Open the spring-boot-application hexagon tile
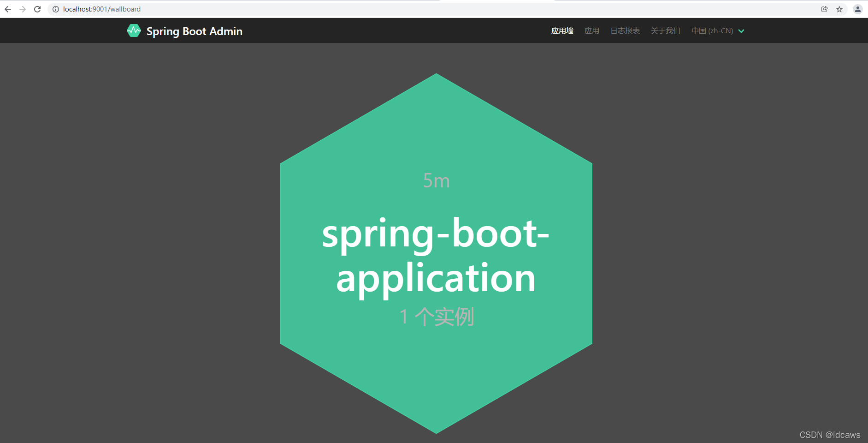Image resolution: width=868 pixels, height=443 pixels. (x=436, y=253)
